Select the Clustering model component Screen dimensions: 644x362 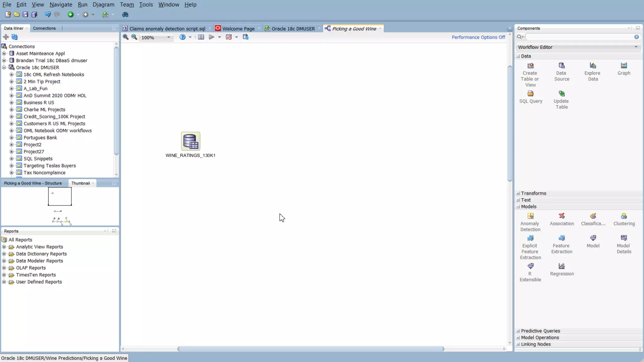click(x=624, y=219)
